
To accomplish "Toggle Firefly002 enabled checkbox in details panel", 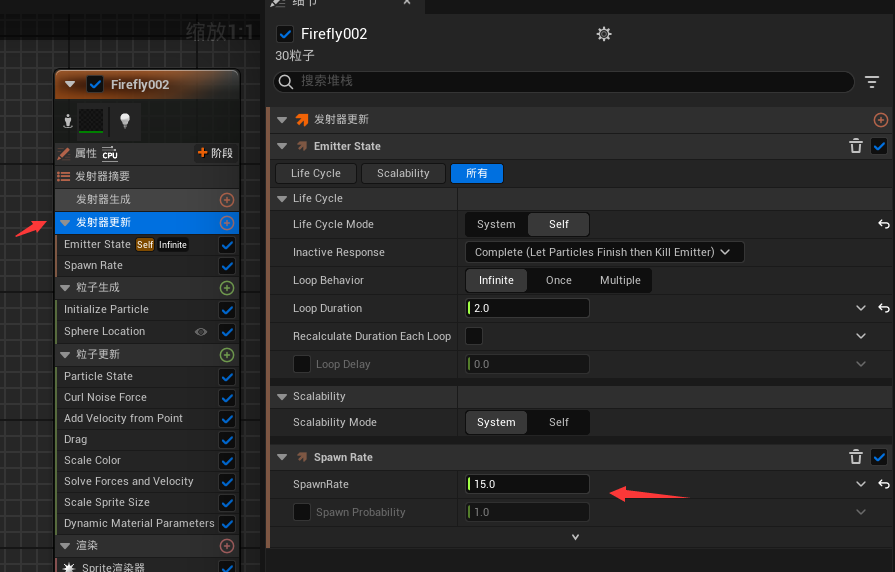I will click(x=285, y=34).
